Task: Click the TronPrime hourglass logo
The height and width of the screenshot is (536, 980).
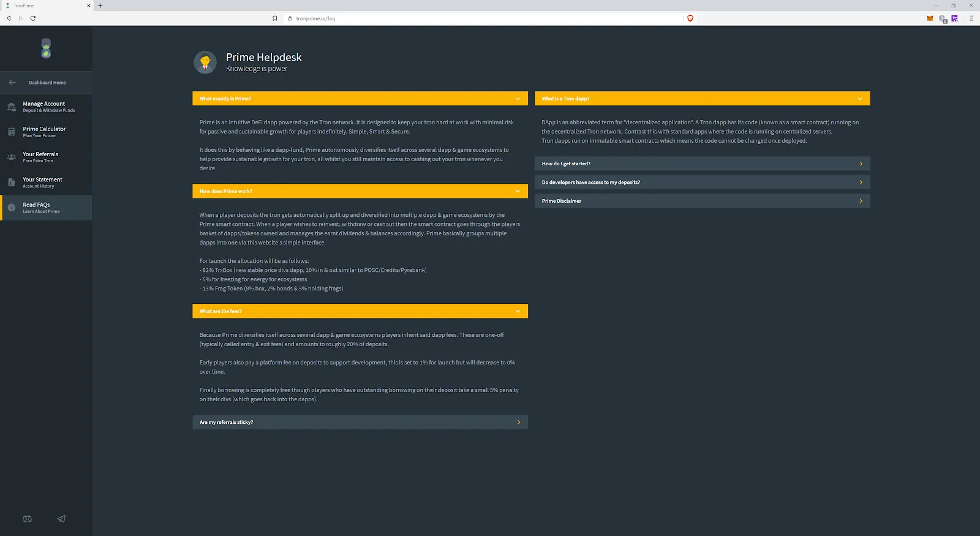Action: (x=46, y=48)
